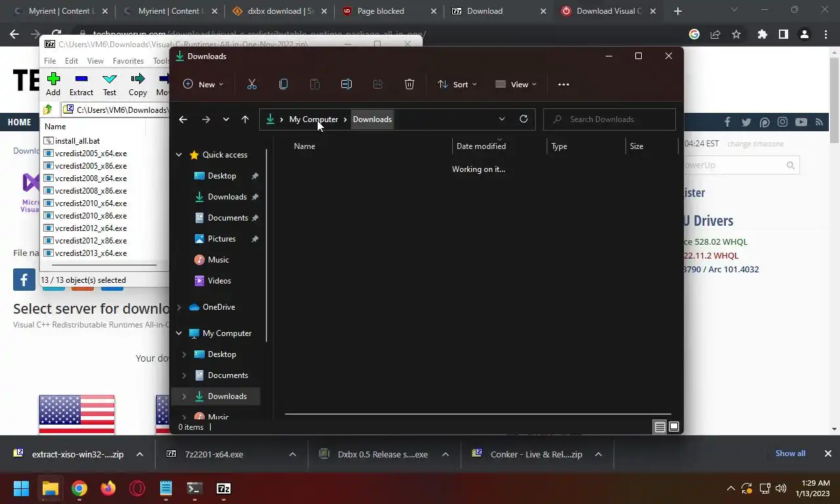Switch to dxbx download browser tab
This screenshot has width=840, height=504.
[279, 11]
